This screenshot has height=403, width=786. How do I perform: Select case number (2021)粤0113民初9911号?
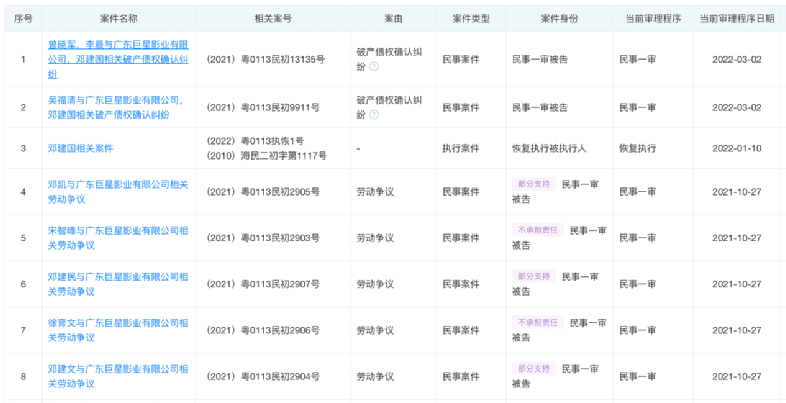click(x=263, y=108)
